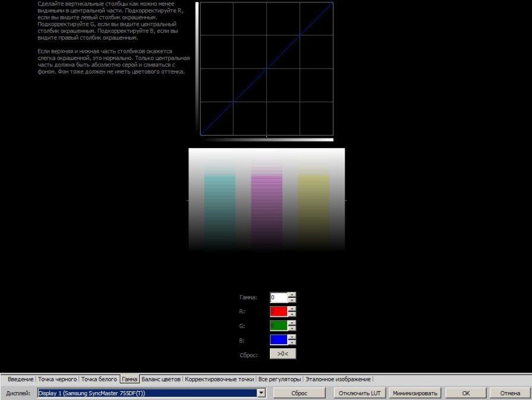The image size is (532, 400).
Task: Click into the Гамма input field
Action: pos(279,298)
